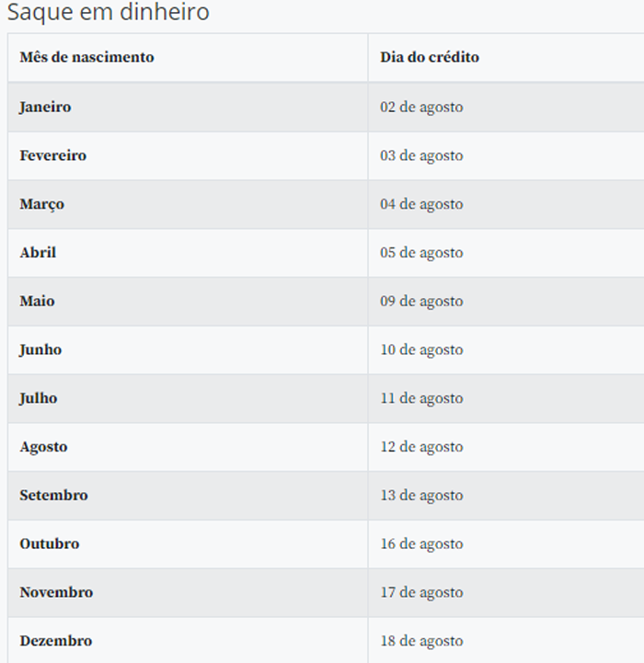Screen dimensions: 644x663
Task: Select the Outubro row label
Action: coord(50,543)
